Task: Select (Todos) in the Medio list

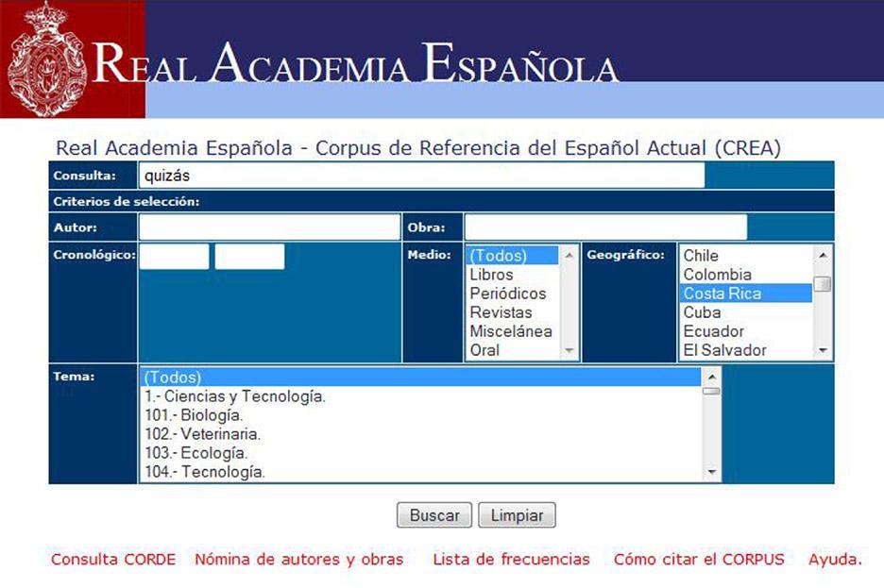Action: tap(513, 256)
